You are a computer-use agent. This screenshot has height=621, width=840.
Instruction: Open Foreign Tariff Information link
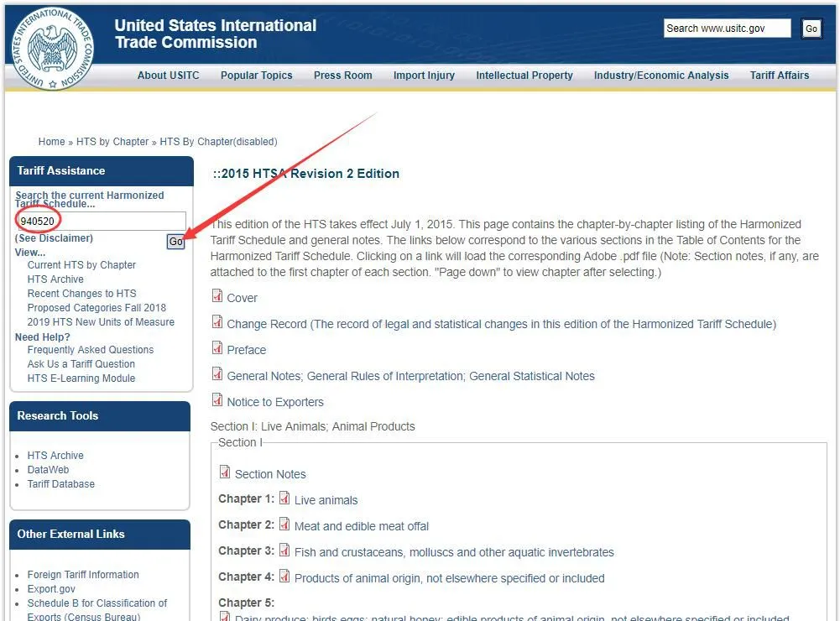click(83, 575)
